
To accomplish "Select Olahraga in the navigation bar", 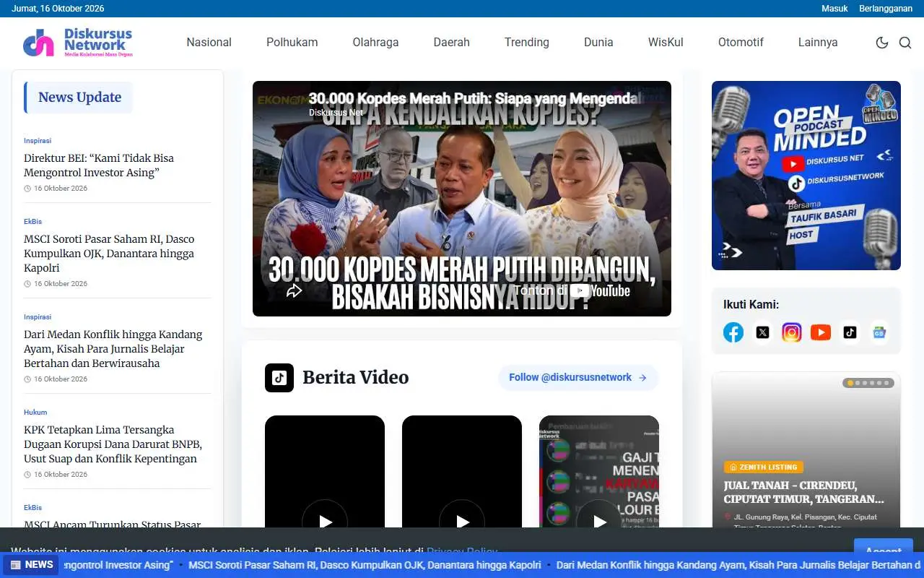I will tap(376, 43).
